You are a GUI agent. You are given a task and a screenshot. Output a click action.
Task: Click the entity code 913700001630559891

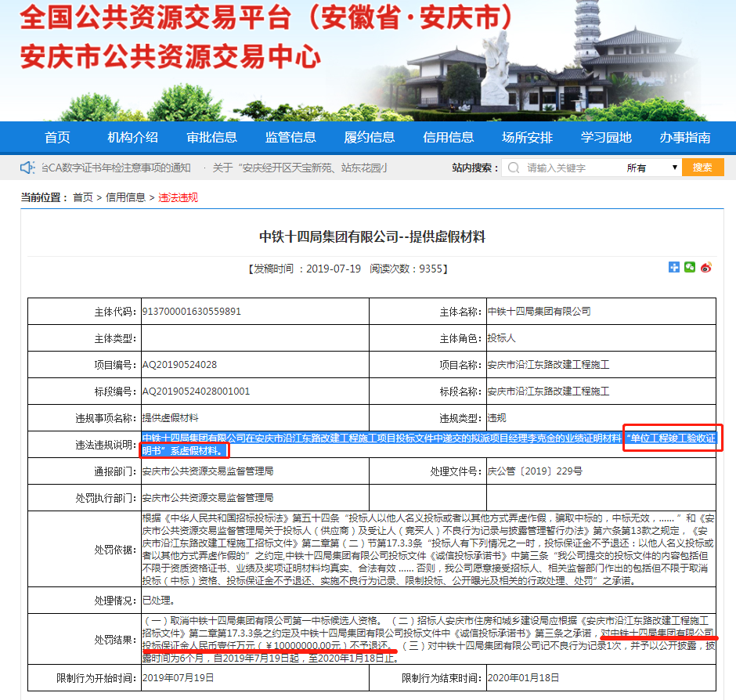[x=192, y=312]
